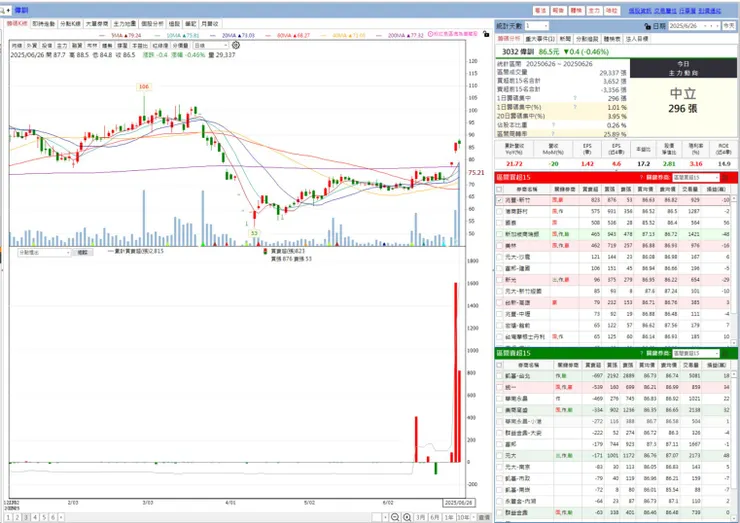Zoom in the chart with plus magnifier
This screenshot has width=740, height=523.
pos(407,517)
